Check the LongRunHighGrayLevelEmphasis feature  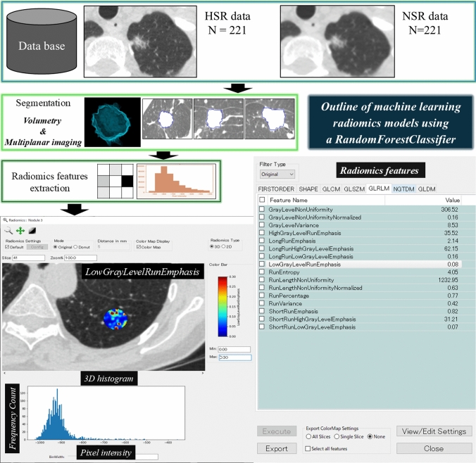click(x=262, y=248)
